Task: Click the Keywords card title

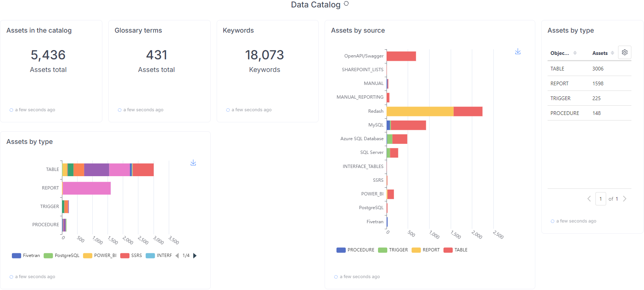Action: [238, 30]
